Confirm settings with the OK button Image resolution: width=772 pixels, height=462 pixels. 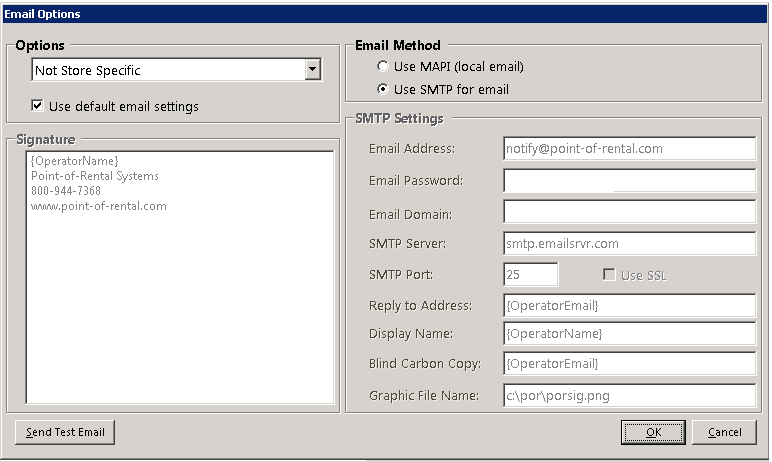pos(653,432)
